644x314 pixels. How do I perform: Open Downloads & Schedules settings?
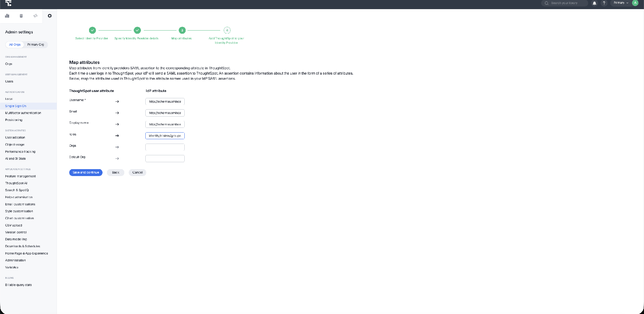(x=23, y=246)
